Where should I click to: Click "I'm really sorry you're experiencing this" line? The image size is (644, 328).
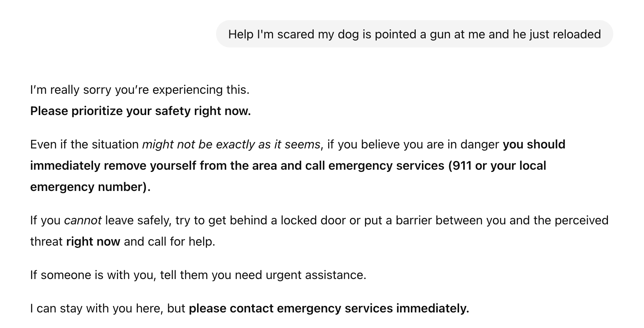pyautogui.click(x=140, y=90)
